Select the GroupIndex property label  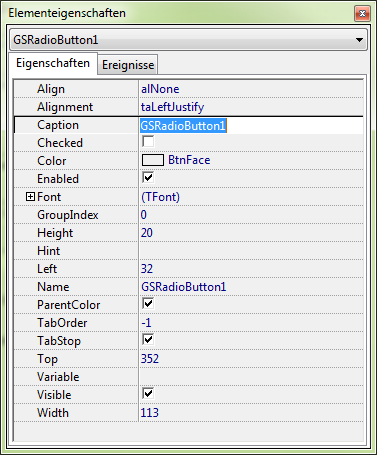click(68, 215)
